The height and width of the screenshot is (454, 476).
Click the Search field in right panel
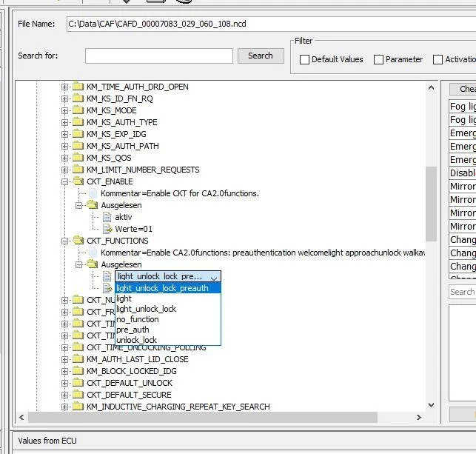point(463,292)
